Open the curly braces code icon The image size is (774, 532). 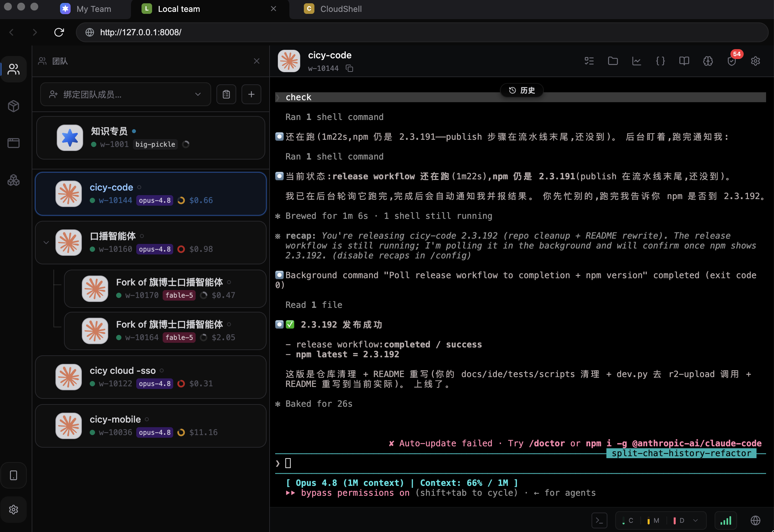point(660,61)
